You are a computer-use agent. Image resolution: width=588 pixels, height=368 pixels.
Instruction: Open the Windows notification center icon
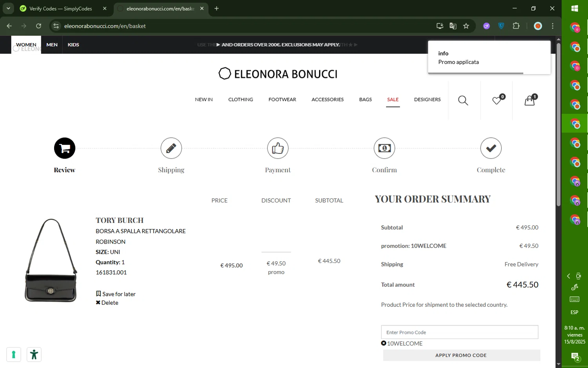[575, 357]
